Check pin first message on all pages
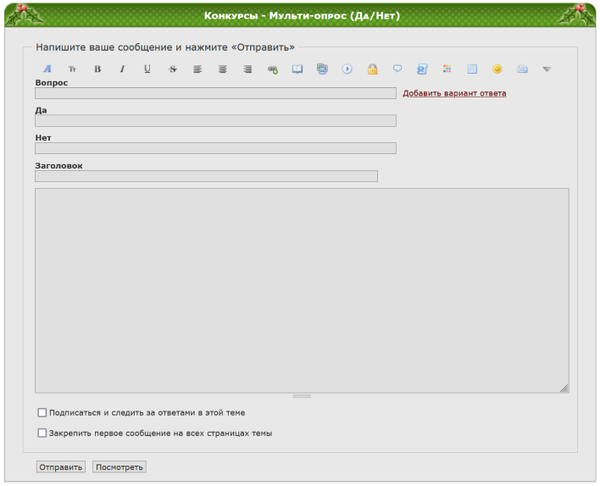This screenshot has height=486, width=600. (42, 433)
